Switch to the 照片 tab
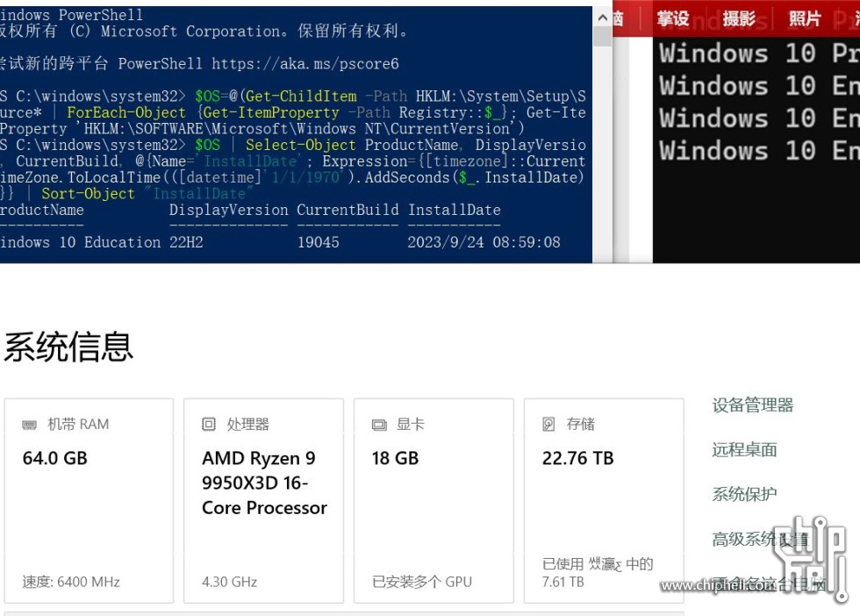The height and width of the screenshot is (616, 860). pos(805,19)
